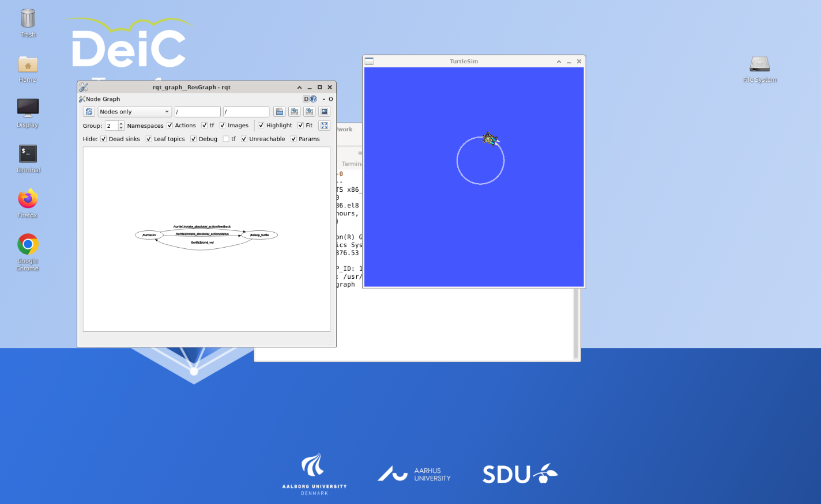Toggle the Images checkbox
821x504 pixels.
click(x=223, y=126)
